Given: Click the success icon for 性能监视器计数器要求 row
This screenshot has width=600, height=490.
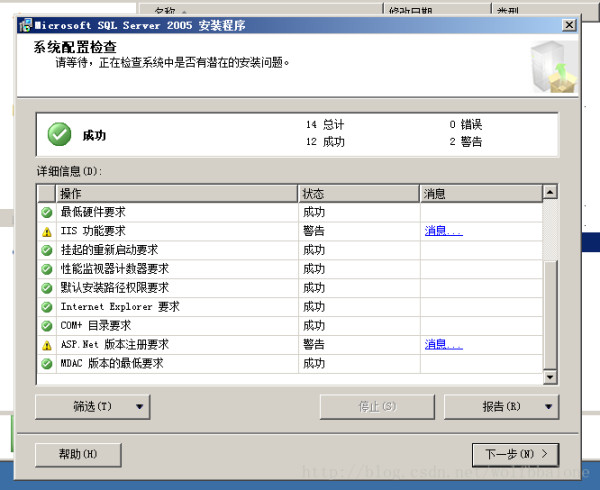Looking at the screenshot, I should coord(47,269).
